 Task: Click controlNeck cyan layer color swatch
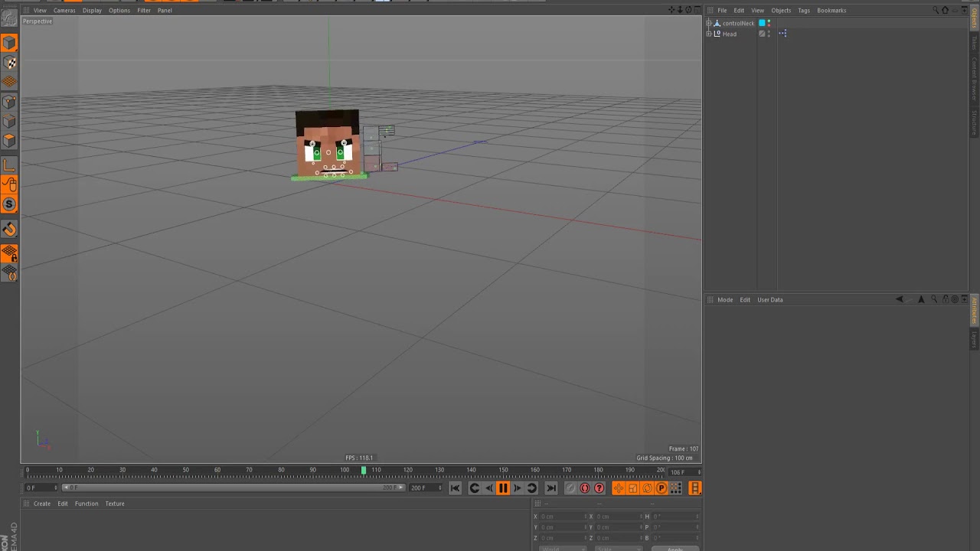(762, 23)
